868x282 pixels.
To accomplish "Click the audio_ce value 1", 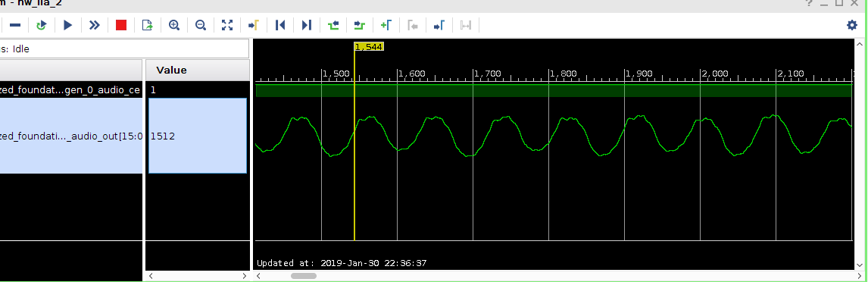I will point(153,89).
